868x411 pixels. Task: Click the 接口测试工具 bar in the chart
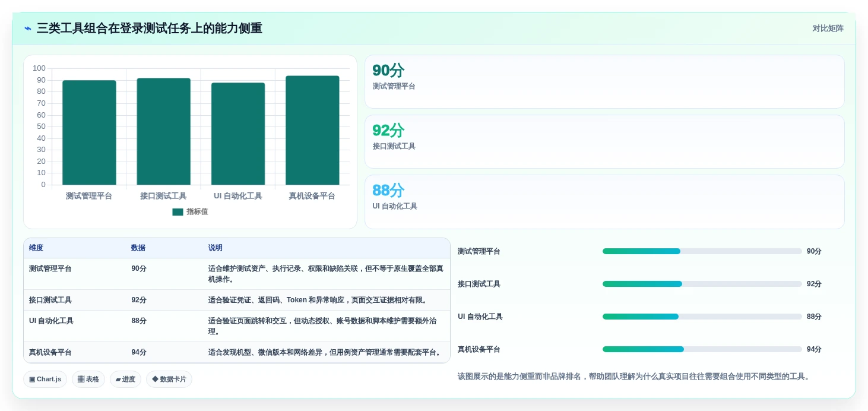[163, 131]
